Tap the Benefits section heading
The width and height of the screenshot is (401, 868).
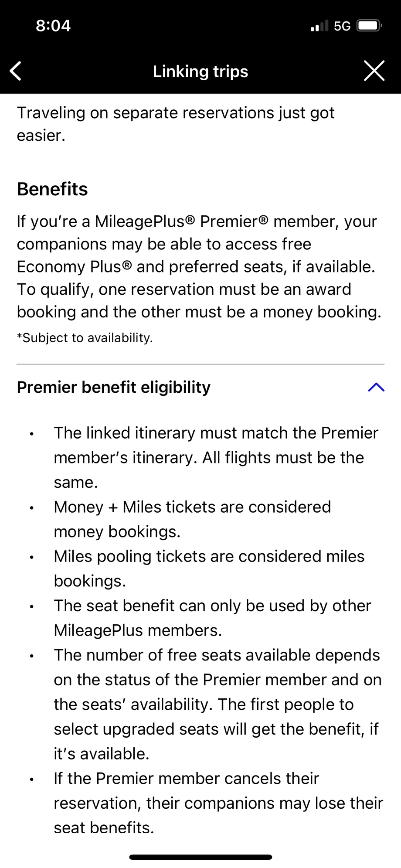point(52,189)
